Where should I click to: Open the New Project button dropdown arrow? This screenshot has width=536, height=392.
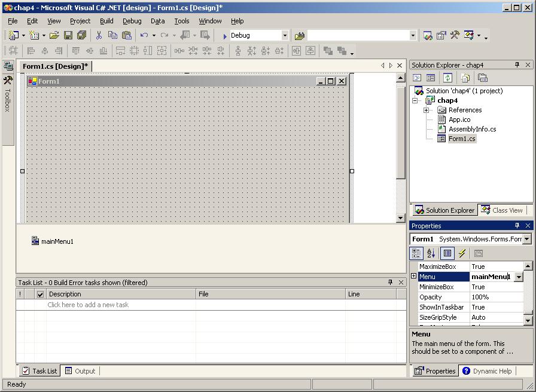pyautogui.click(x=23, y=35)
